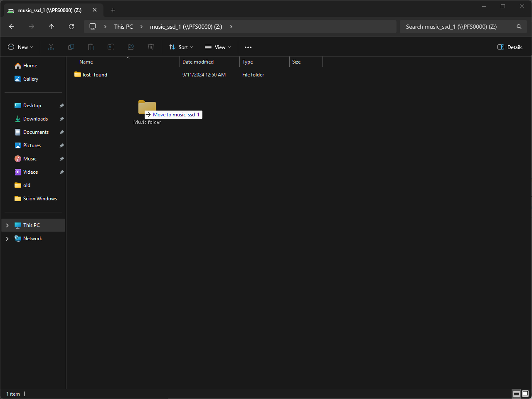Click the Cut scissors icon
The height and width of the screenshot is (399, 532).
click(51, 47)
